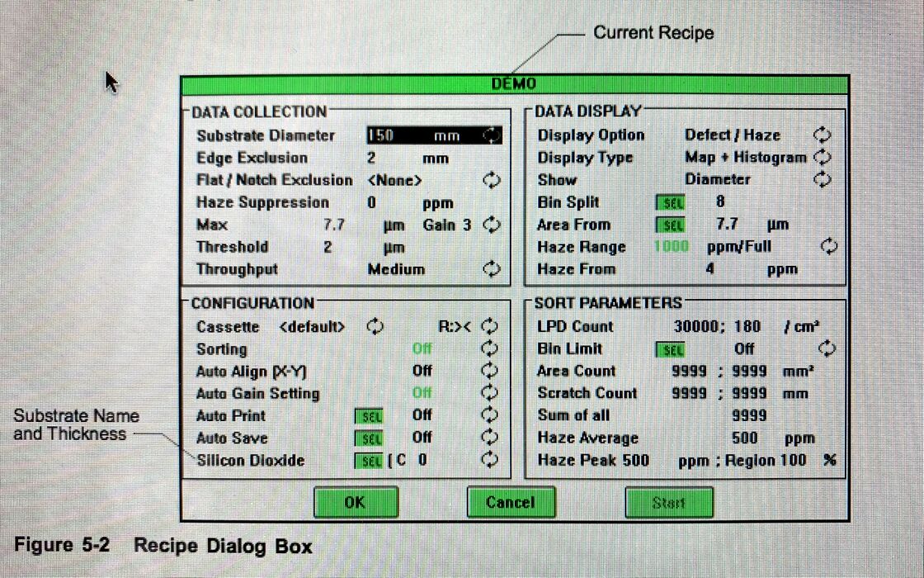Cycle the Haze Range ppm/Full setting
924x578 pixels.
[x=829, y=247]
